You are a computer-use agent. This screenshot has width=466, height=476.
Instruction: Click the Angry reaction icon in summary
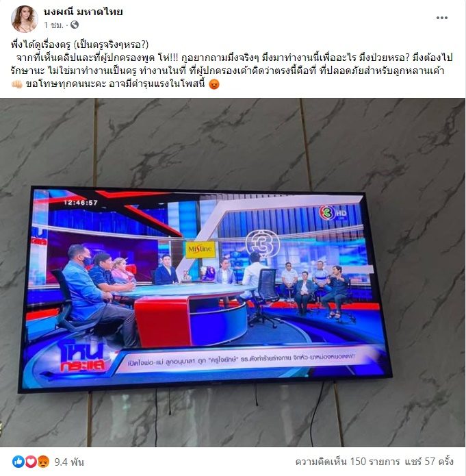(43, 462)
